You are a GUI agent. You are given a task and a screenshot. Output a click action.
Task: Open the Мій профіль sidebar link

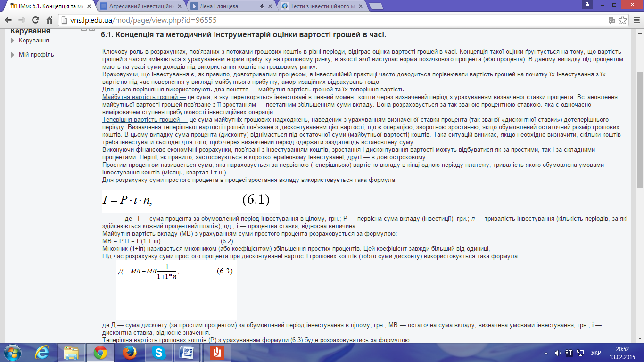[x=36, y=55]
